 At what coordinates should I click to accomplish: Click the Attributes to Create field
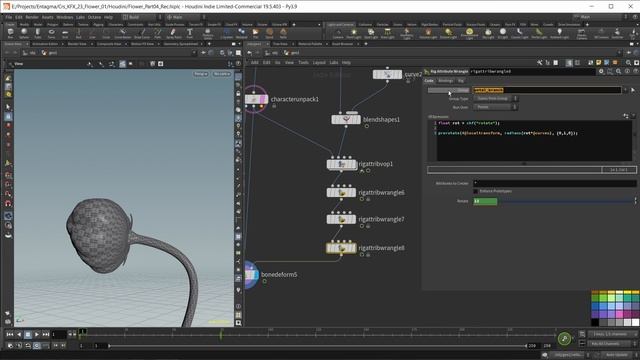(554, 183)
